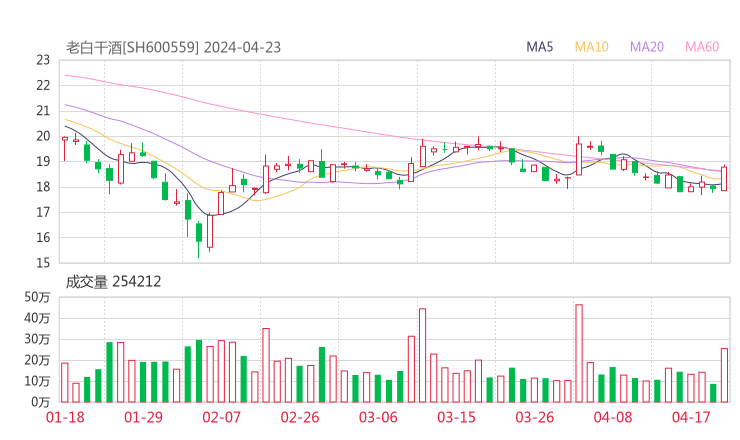
Task: Select the chart title 老白干酒[SH600559] 2024-04-23
Action: click(173, 48)
